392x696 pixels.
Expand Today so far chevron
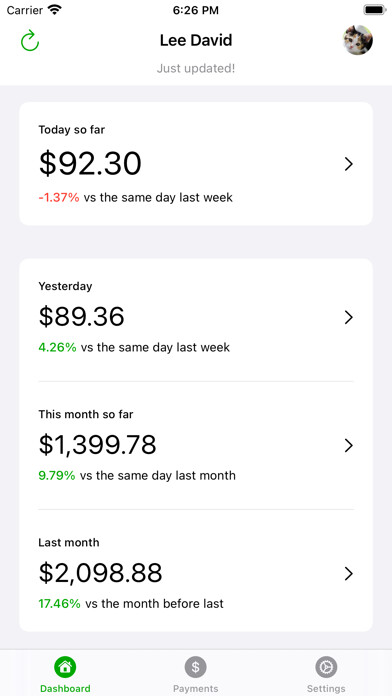tap(349, 164)
